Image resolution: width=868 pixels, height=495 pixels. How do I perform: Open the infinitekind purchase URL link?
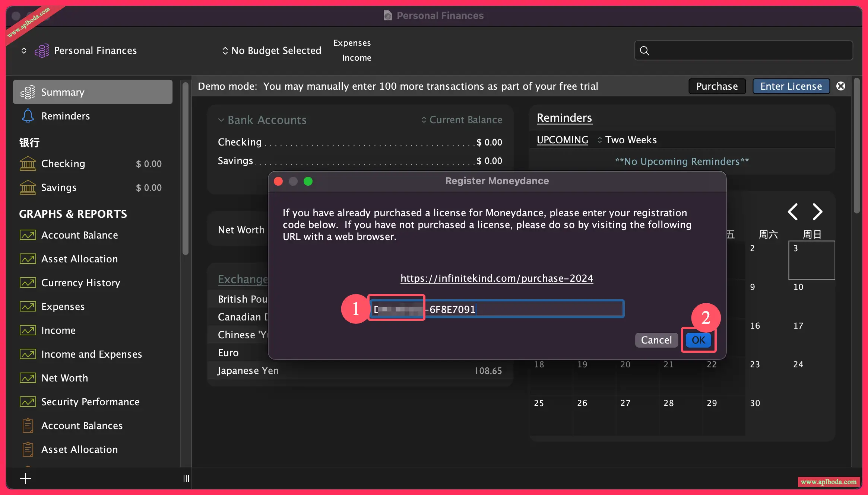pyautogui.click(x=497, y=278)
